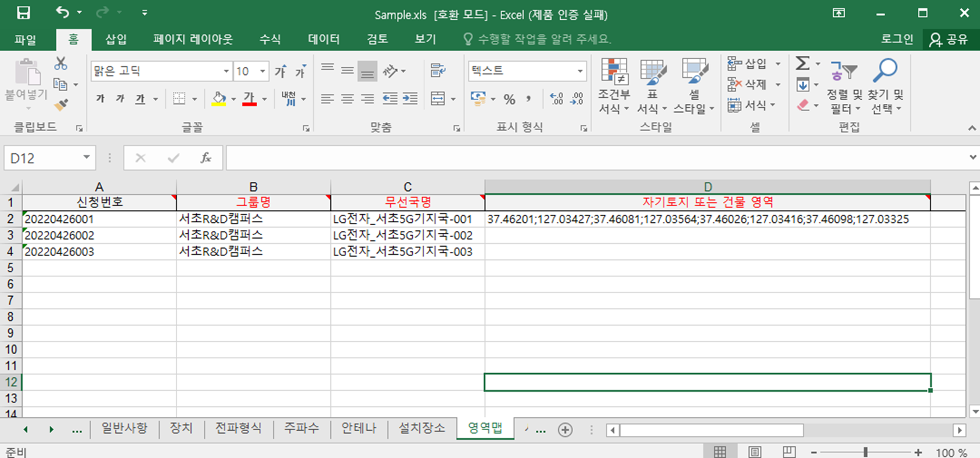Click the zoom slider in status bar
The image size is (980, 458).
click(x=865, y=452)
